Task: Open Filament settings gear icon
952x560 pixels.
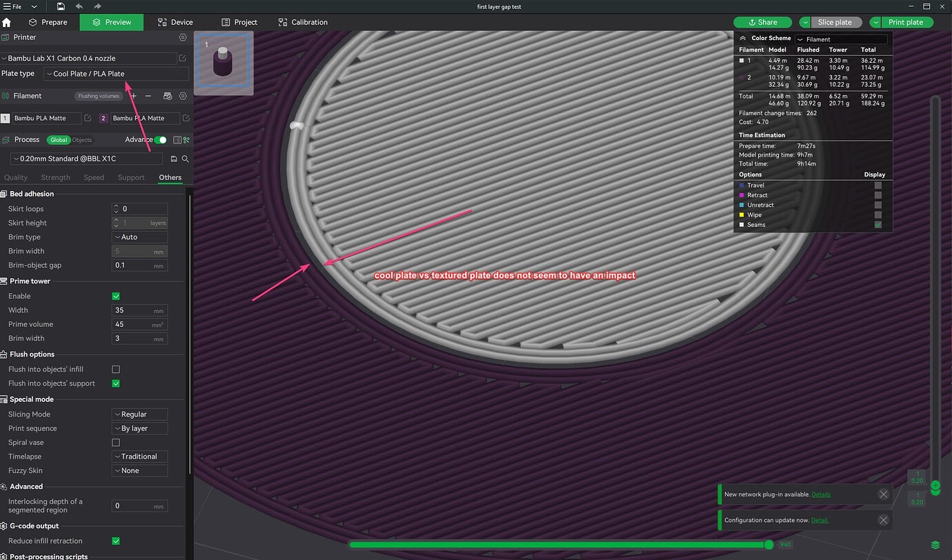Action: tap(183, 96)
